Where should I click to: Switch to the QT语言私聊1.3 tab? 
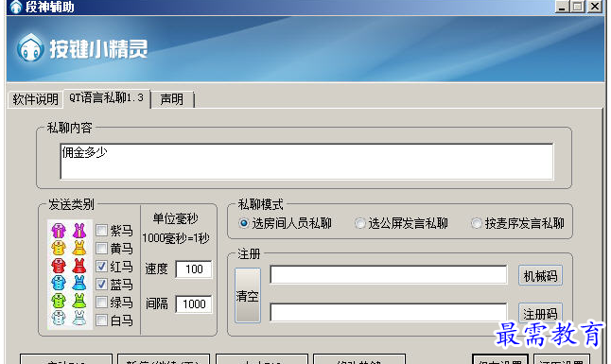[106, 97]
